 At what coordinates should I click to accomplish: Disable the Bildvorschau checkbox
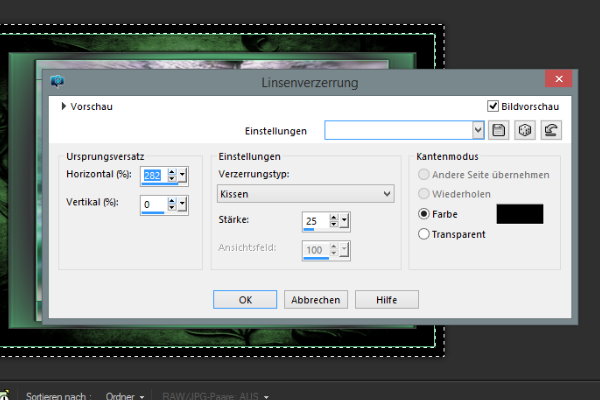(x=493, y=106)
